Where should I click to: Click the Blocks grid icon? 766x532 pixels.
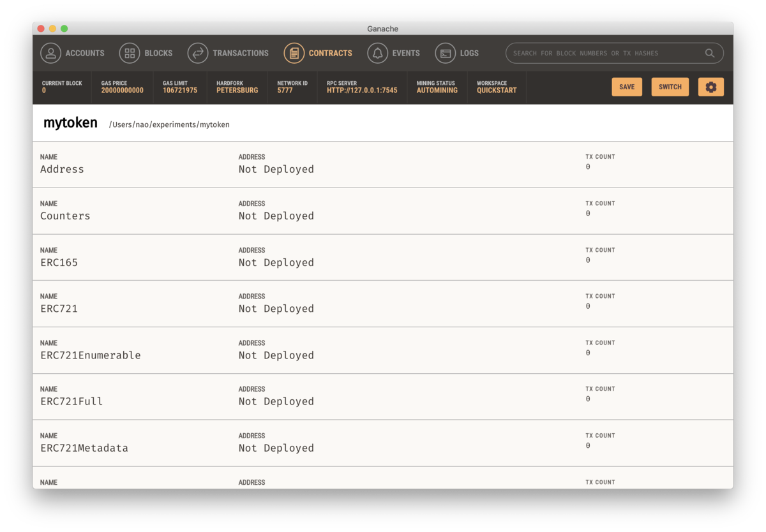pyautogui.click(x=130, y=53)
